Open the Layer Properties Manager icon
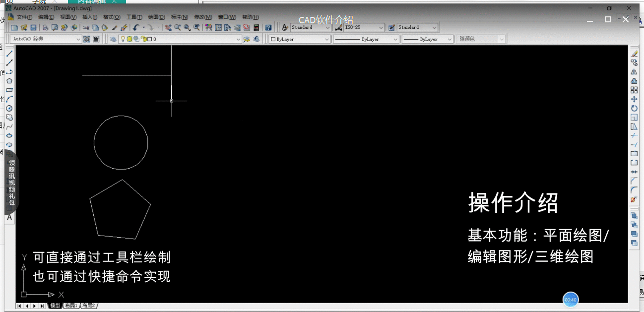 click(x=113, y=39)
